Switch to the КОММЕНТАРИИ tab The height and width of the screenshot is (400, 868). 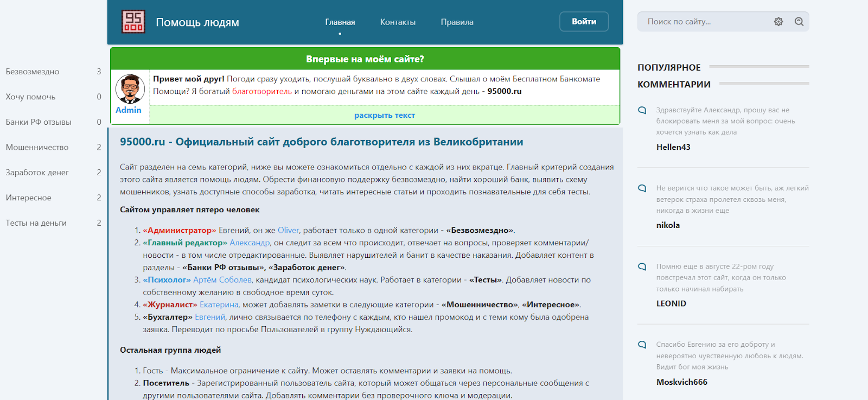point(674,85)
